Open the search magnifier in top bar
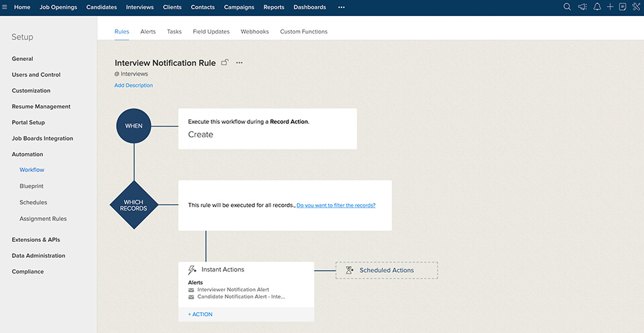 [x=567, y=7]
